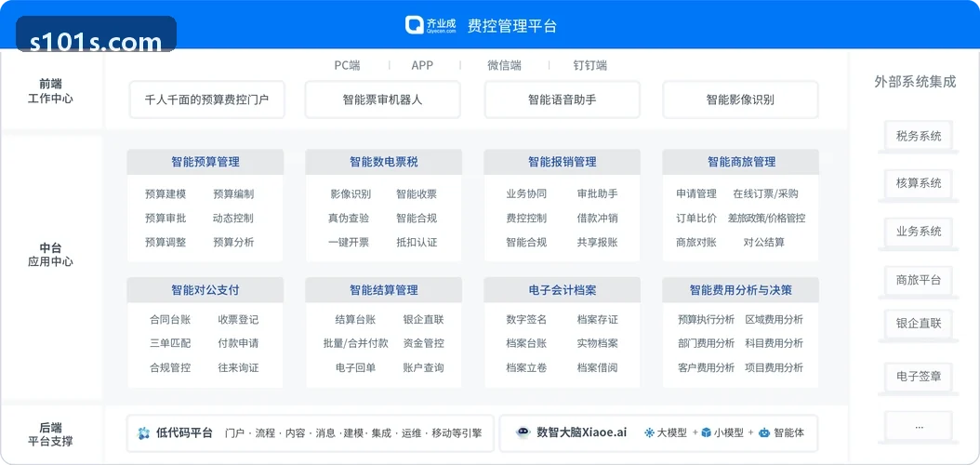Open 智能影像识别 card
The image size is (980, 465).
[740, 100]
